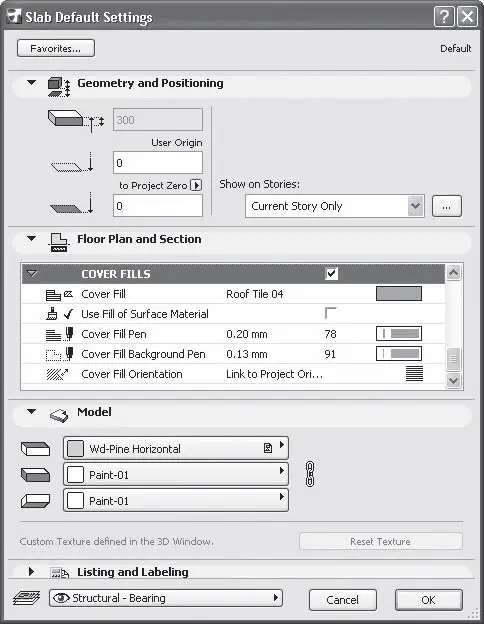
Task: Click the elevation to User Origin field
Action: pyautogui.click(x=158, y=162)
